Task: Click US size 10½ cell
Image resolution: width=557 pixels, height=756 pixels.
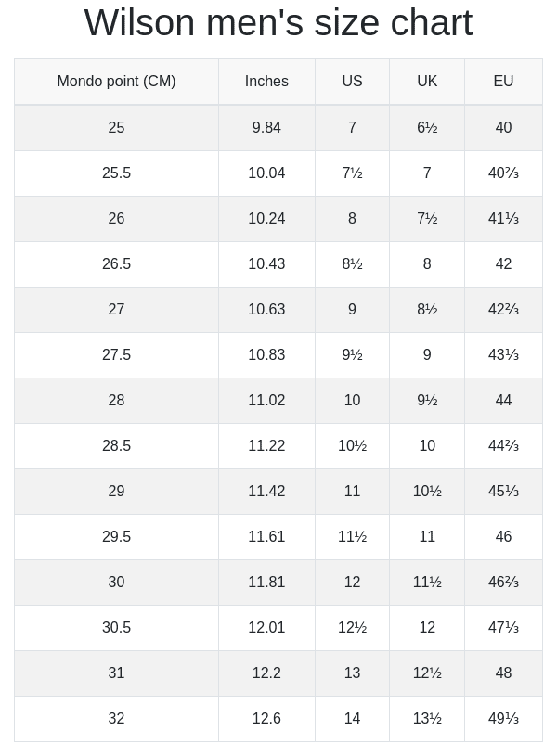Action: click(353, 445)
